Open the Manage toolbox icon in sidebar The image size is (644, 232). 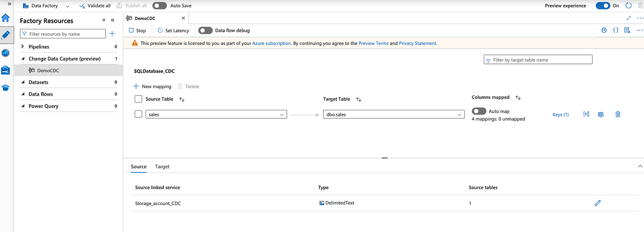click(6, 71)
